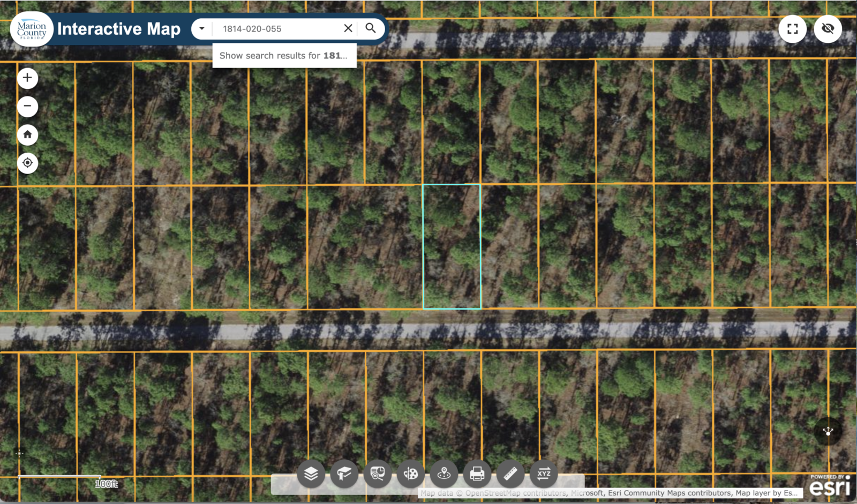Open the network widget near bottom right
The height and width of the screenshot is (504, 857).
(828, 431)
